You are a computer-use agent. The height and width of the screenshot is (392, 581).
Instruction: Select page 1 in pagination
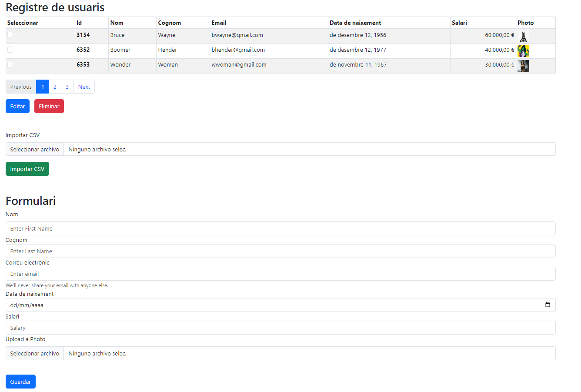(x=43, y=87)
